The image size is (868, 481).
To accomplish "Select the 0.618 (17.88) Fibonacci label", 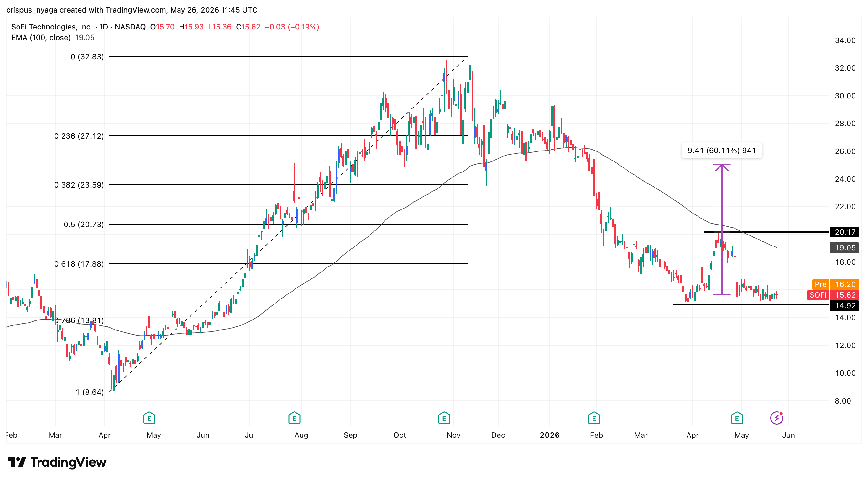I will click(x=79, y=264).
